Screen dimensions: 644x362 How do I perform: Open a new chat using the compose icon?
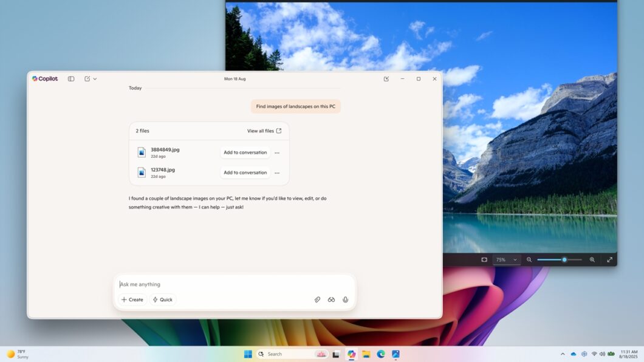(x=86, y=78)
